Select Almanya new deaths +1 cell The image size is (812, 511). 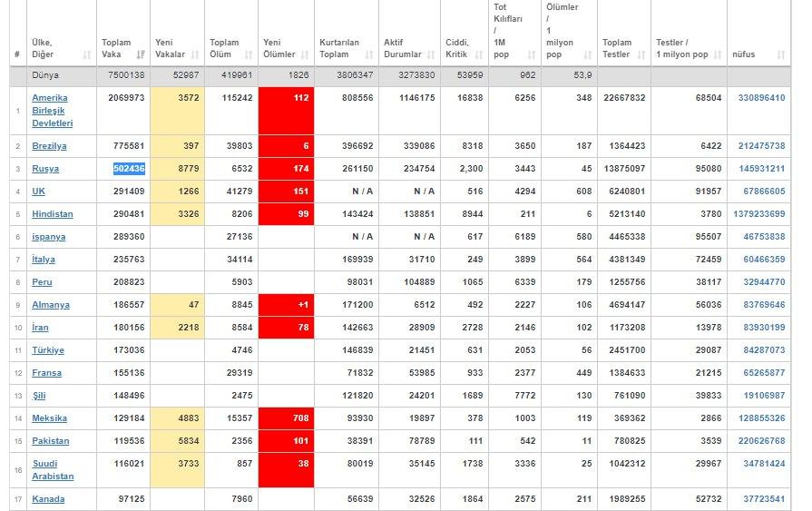point(286,305)
